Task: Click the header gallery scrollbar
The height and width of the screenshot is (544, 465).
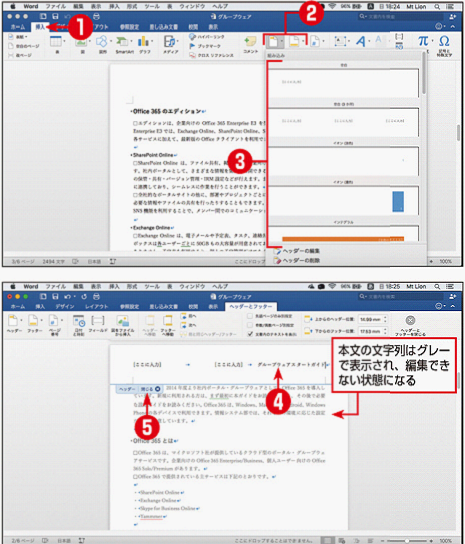Action: click(424, 74)
